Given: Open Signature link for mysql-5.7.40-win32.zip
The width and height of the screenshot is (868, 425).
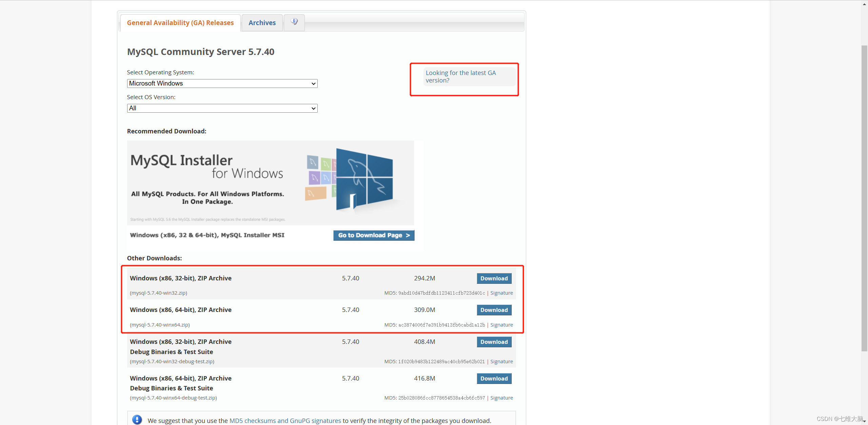Looking at the screenshot, I should (x=501, y=293).
